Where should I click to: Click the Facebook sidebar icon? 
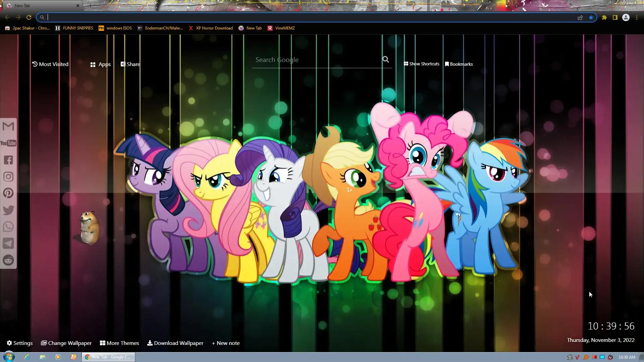[x=8, y=160]
